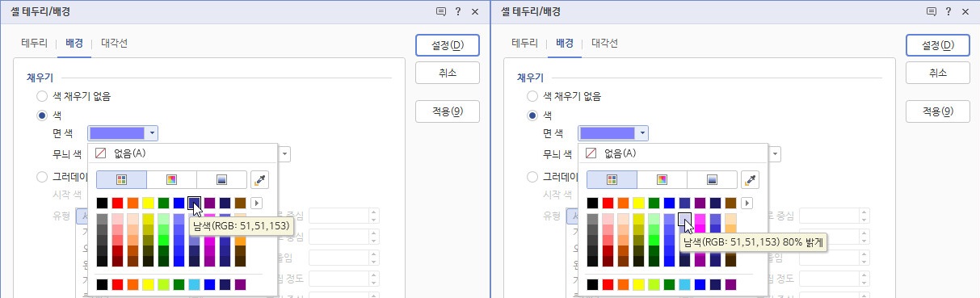Click 적용(9) button in right dialog
980x298 pixels.
(x=938, y=111)
